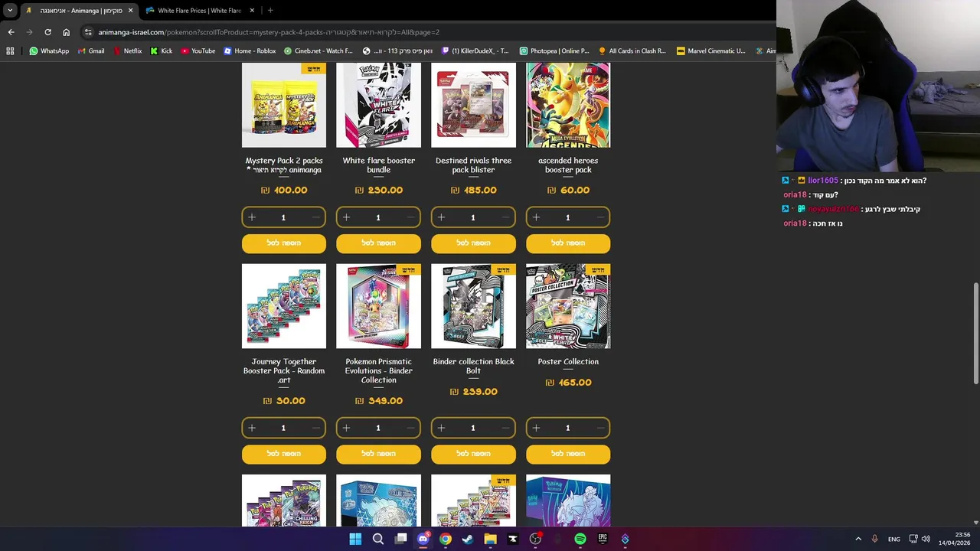The width and height of the screenshot is (980, 551).
Task: Open OBS Studio from the taskbar
Action: point(535,539)
